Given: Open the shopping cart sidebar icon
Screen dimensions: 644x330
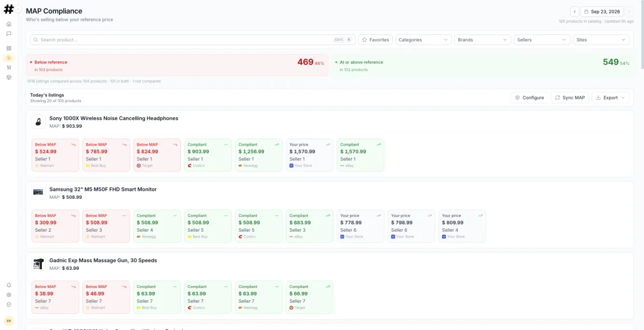Looking at the screenshot, I should (x=9, y=67).
